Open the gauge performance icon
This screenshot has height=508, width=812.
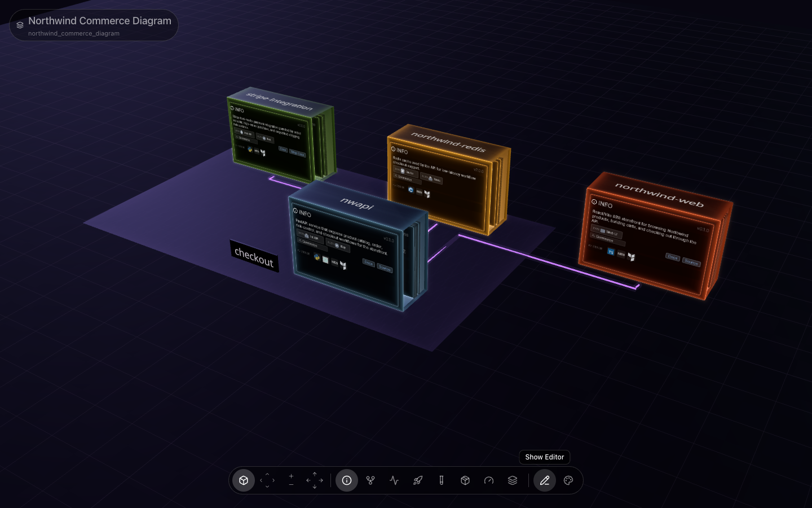tap(489, 480)
